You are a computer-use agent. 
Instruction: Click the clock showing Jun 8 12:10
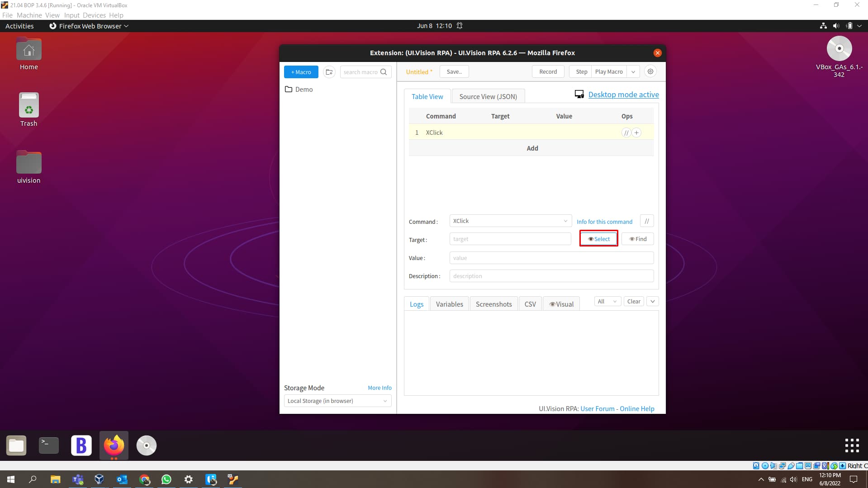click(x=434, y=26)
